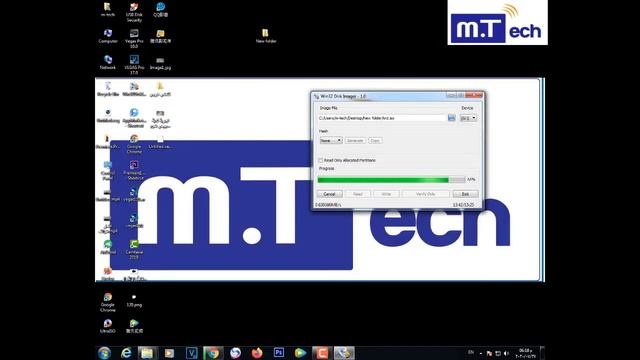Open Google Chrome icon above UltraISO
The image size is (640, 360).
(x=108, y=302)
